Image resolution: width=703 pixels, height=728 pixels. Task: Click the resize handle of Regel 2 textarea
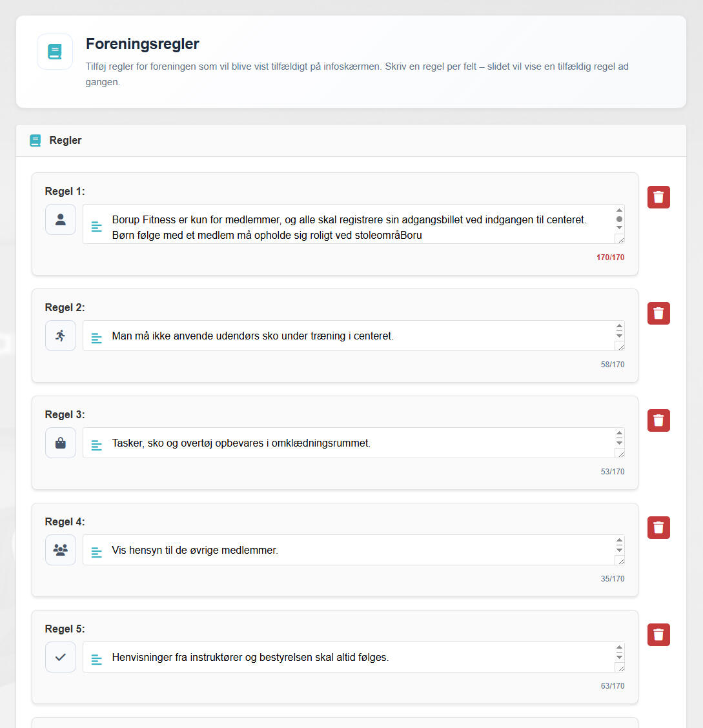(x=620, y=347)
